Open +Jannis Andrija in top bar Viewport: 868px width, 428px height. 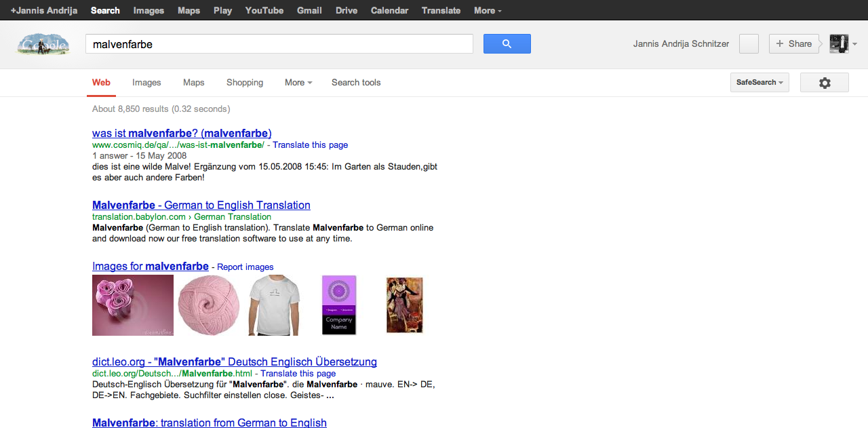(43, 10)
